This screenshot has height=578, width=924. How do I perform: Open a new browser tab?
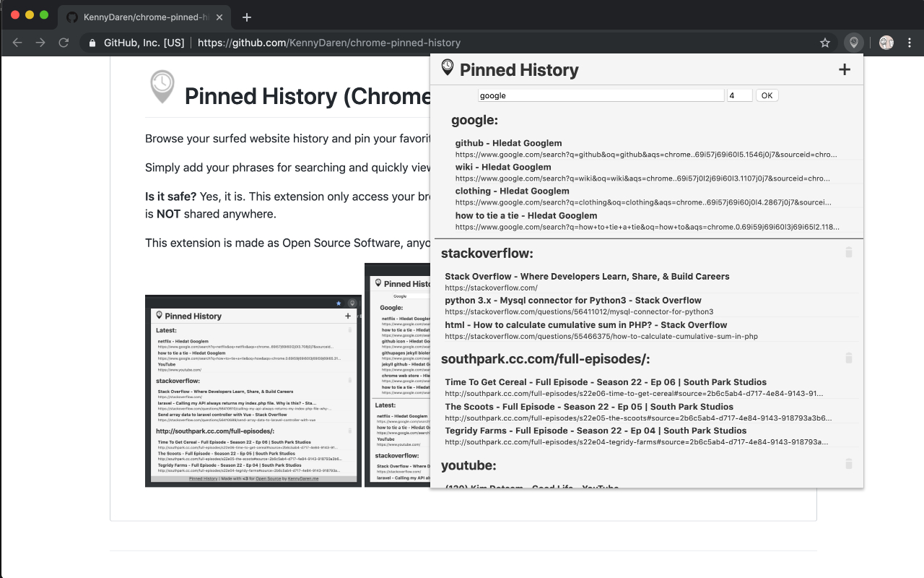(247, 17)
